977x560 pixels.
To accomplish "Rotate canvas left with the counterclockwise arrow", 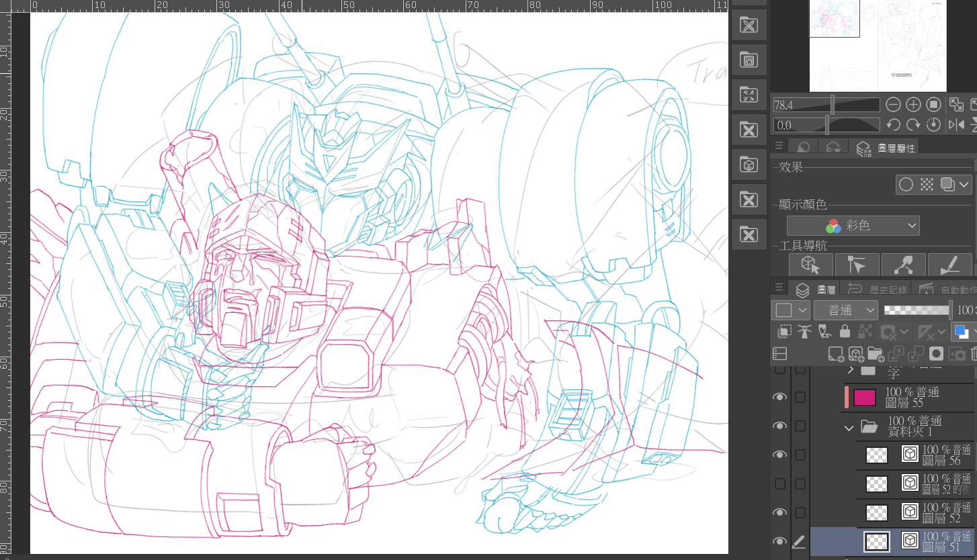I will [x=893, y=125].
